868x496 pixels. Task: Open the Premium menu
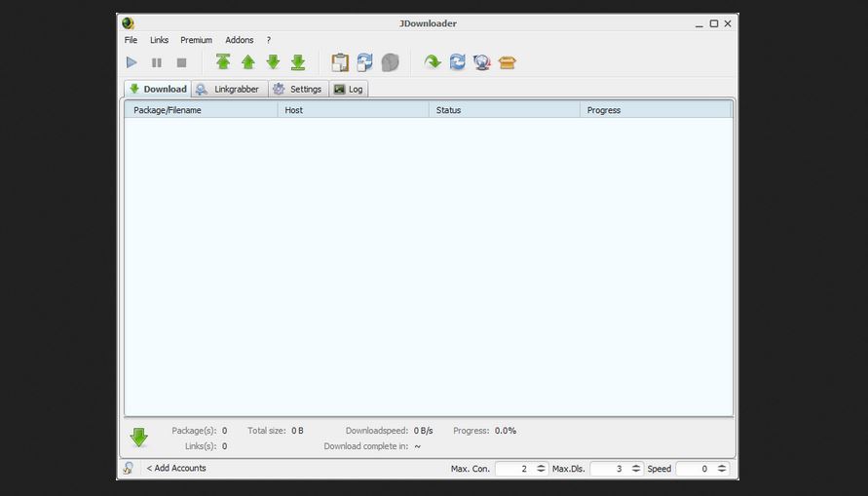pyautogui.click(x=196, y=40)
